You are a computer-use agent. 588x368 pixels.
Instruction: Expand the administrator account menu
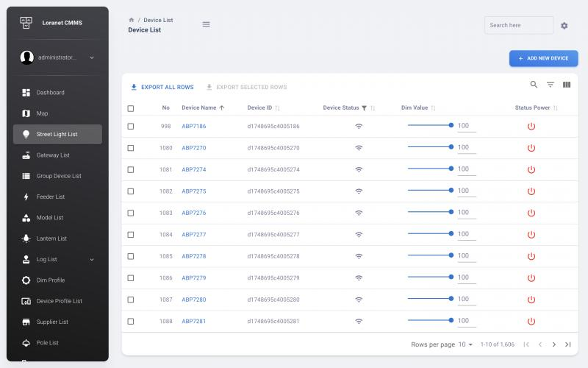(x=92, y=57)
